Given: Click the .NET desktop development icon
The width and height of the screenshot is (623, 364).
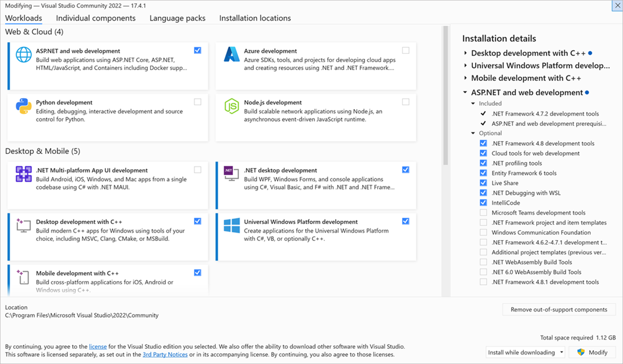Looking at the screenshot, I should [231, 173].
